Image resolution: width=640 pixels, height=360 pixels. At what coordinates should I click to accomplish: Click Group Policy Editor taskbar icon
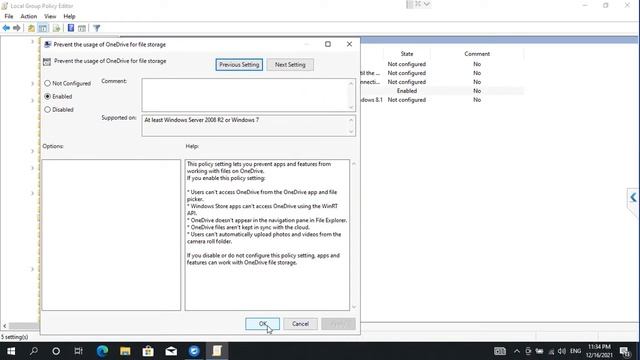click(x=217, y=351)
